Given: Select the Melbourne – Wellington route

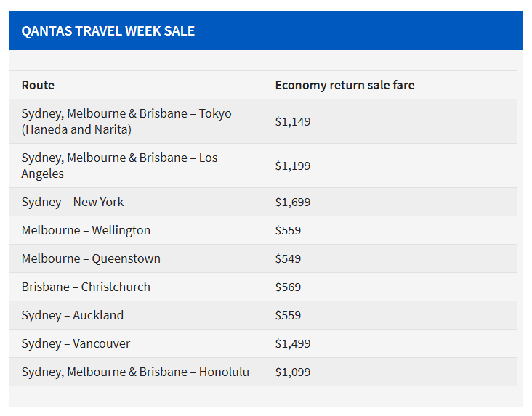Looking at the screenshot, I should [x=86, y=230].
